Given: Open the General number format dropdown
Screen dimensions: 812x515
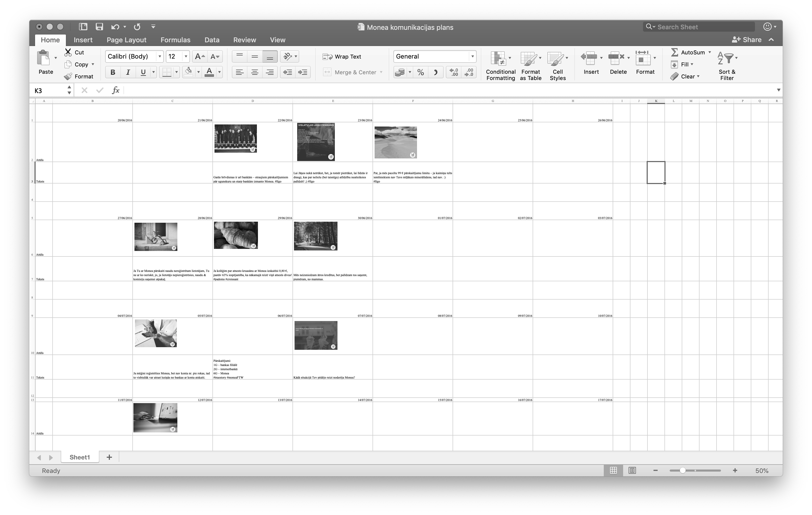Looking at the screenshot, I should pos(472,56).
